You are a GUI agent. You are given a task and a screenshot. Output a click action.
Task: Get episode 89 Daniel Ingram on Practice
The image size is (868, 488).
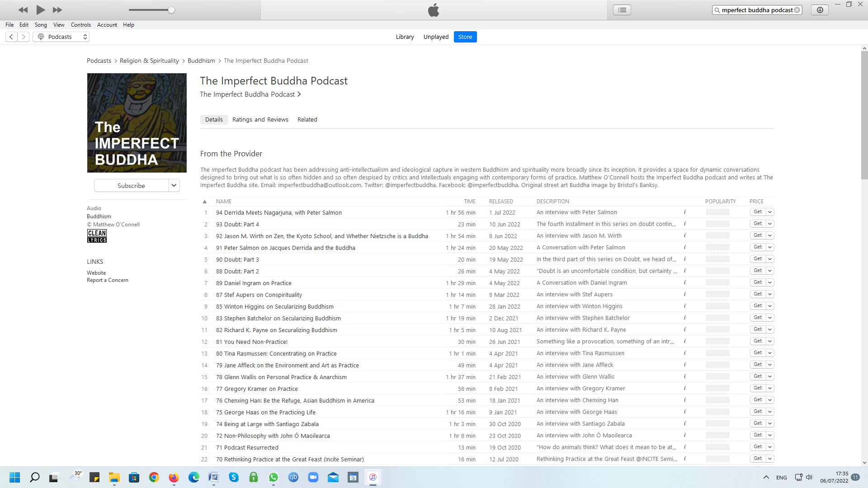(x=758, y=282)
